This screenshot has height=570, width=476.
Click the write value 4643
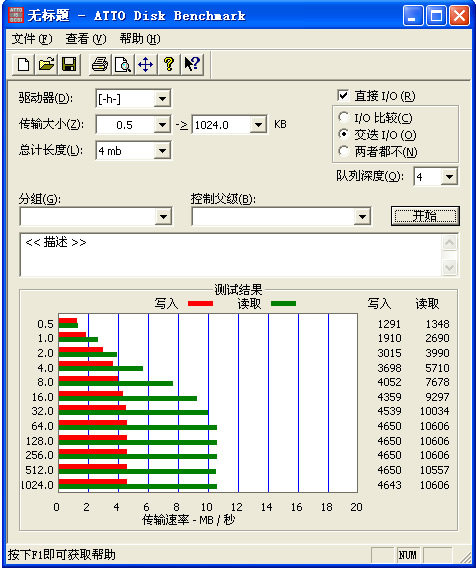[389, 485]
